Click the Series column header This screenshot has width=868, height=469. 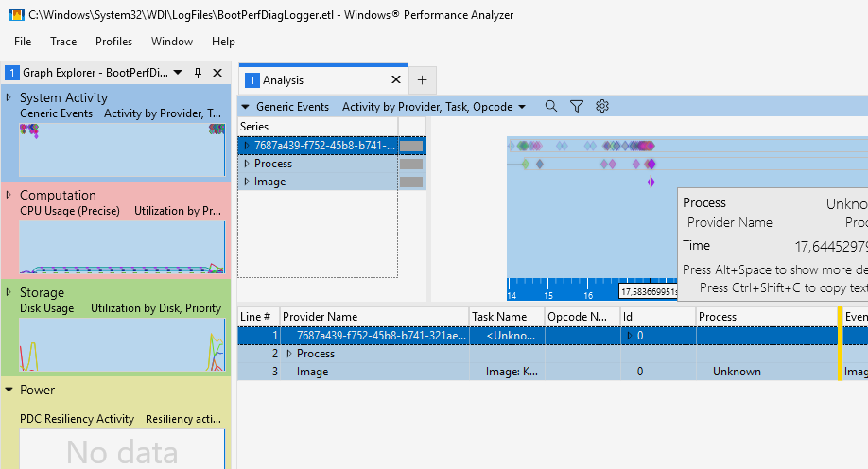click(318, 127)
